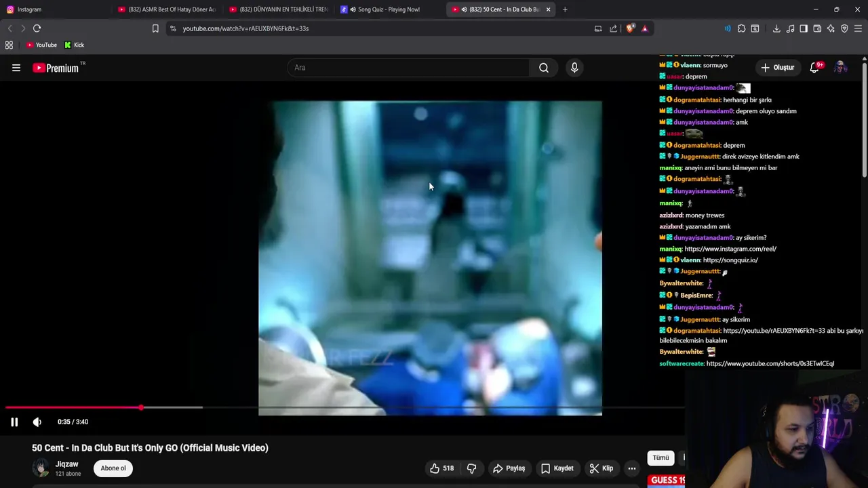Click Abone ol subscribe button

tap(113, 468)
